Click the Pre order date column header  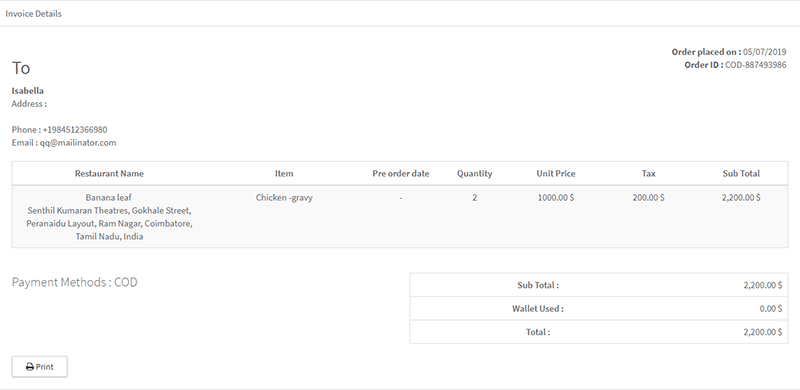pyautogui.click(x=401, y=174)
